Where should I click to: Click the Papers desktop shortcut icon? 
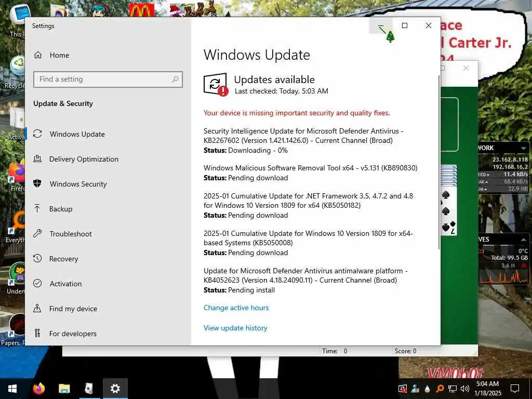pyautogui.click(x=17, y=325)
